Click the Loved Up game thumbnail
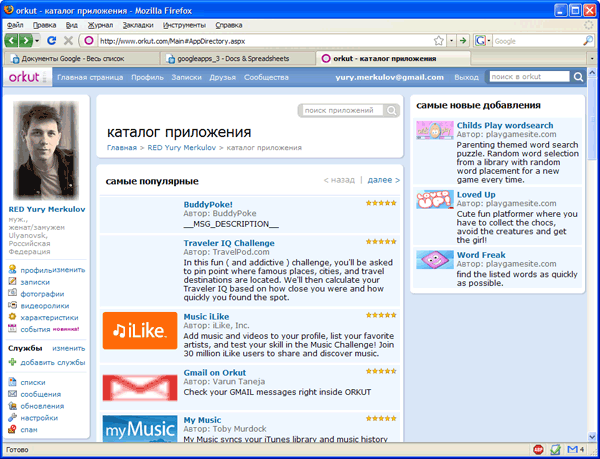The image size is (600, 459). 435,199
